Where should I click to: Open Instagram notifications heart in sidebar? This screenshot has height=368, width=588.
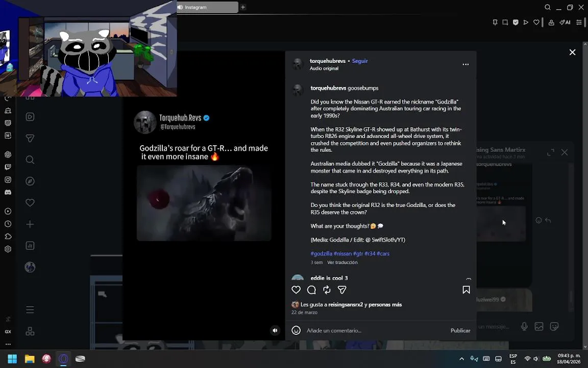pos(30,203)
